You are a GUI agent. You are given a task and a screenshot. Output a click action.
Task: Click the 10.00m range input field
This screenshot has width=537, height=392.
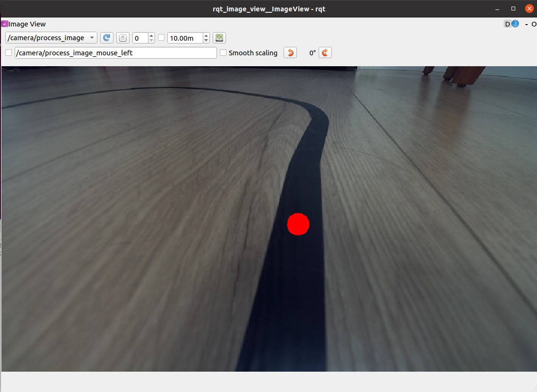[185, 38]
